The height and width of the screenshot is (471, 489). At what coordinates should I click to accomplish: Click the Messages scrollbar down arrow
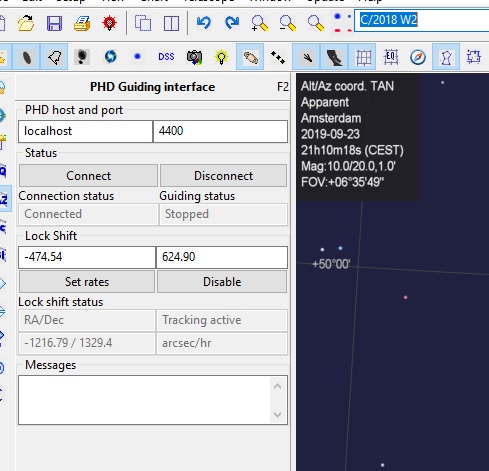click(x=277, y=415)
